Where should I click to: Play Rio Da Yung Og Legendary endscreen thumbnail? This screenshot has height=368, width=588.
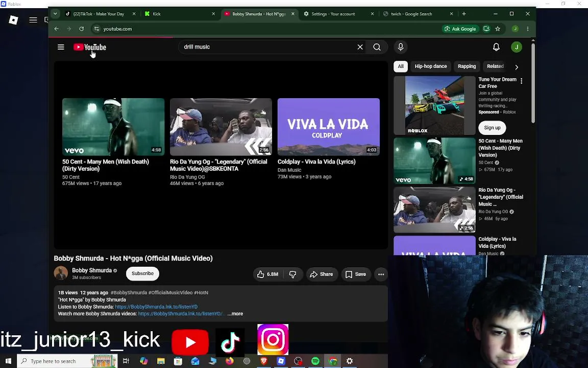pos(221,127)
